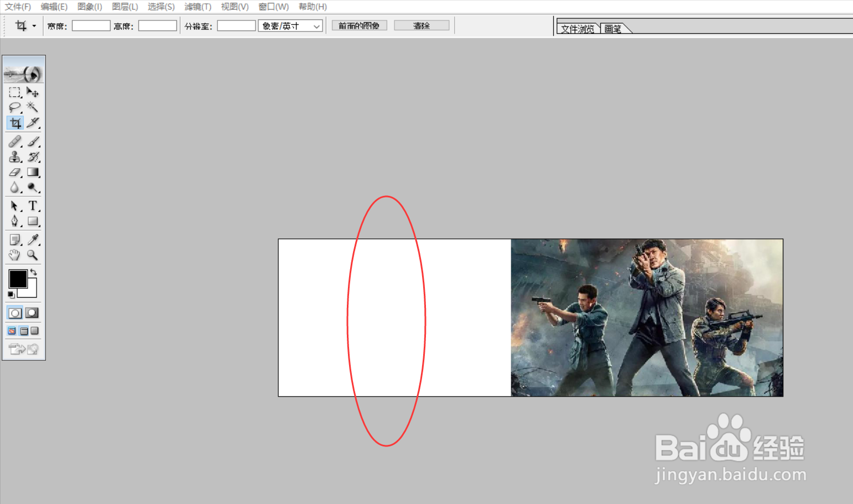Open the 帮助(H) menu
Viewport: 853px width, 504px height.
[x=313, y=7]
